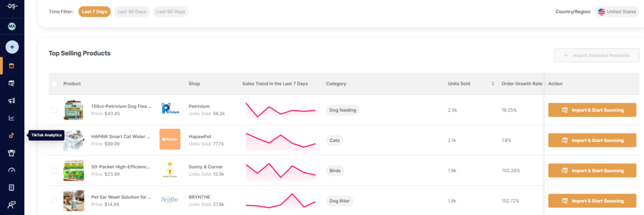Click the DS logo in the sidebar

point(12,6)
